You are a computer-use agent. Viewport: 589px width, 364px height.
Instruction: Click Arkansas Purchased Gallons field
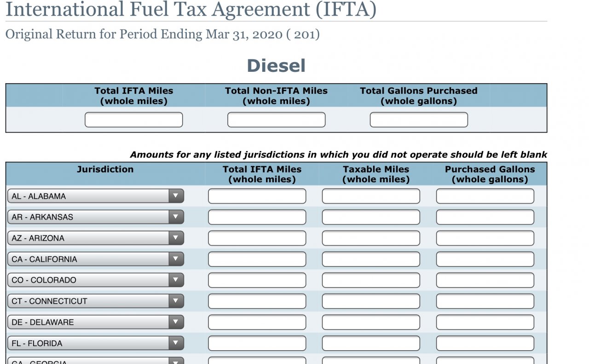click(x=485, y=217)
